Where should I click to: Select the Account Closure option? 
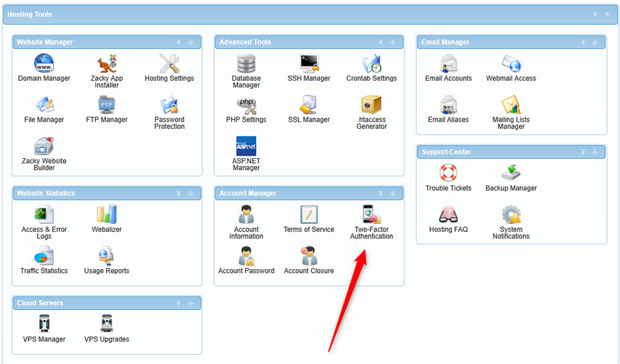pos(309,258)
